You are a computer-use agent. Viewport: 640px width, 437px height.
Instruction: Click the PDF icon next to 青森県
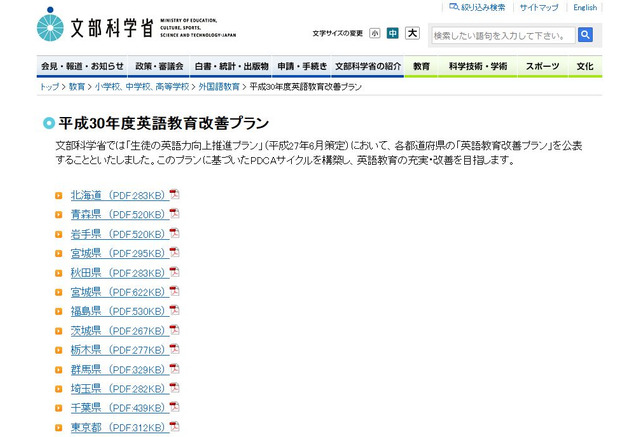pos(175,213)
